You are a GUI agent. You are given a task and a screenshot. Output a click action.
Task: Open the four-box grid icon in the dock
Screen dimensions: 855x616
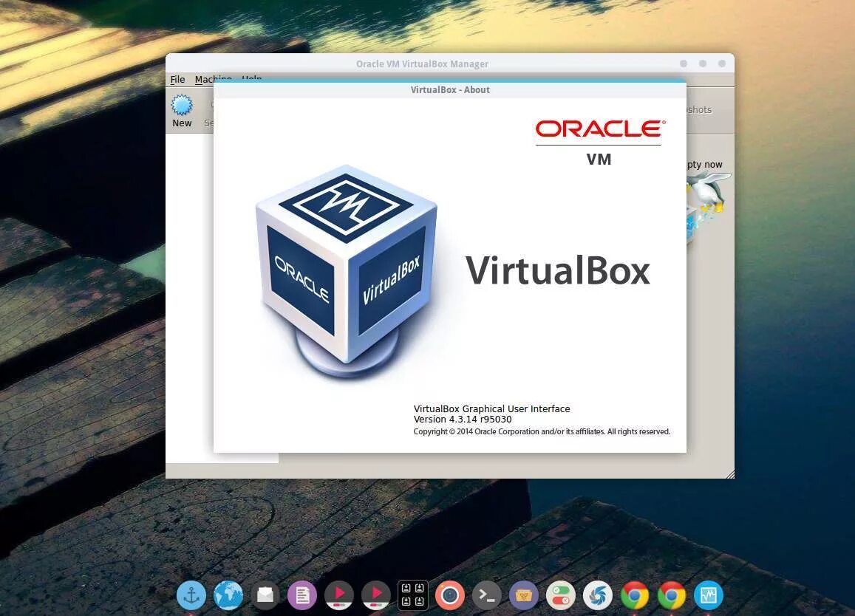pyautogui.click(x=413, y=595)
